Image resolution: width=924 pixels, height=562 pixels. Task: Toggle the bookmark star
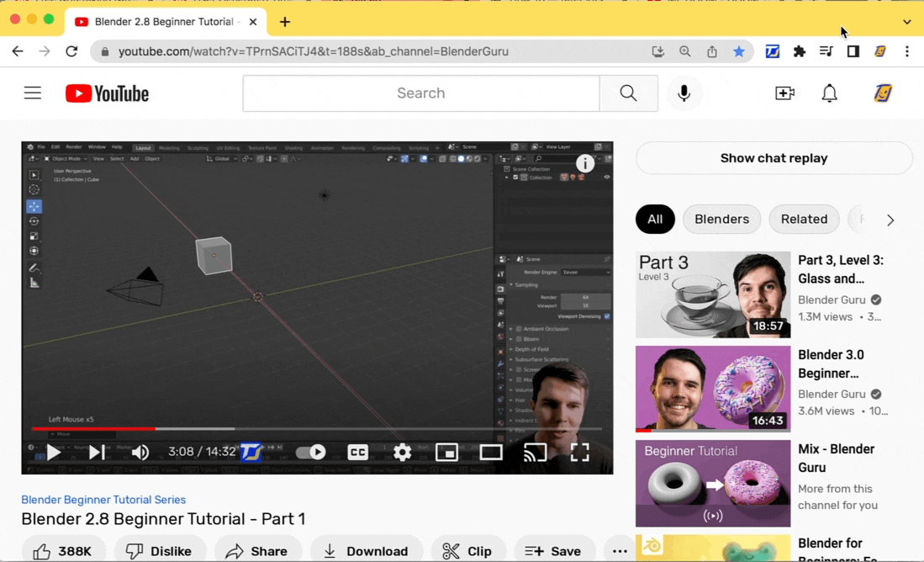(x=738, y=51)
